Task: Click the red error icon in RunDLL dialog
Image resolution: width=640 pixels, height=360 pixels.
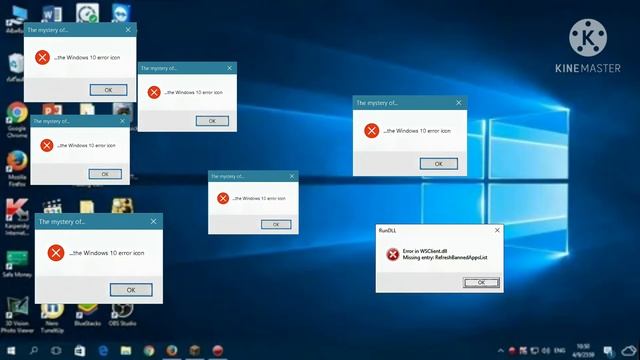Action: coord(392,254)
